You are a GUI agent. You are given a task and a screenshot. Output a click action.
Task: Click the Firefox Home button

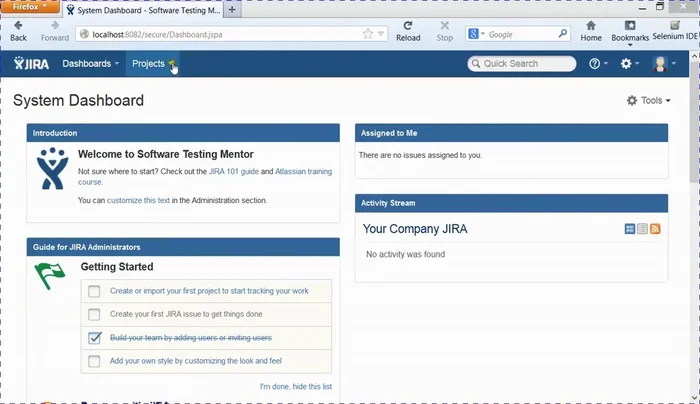pyautogui.click(x=591, y=30)
